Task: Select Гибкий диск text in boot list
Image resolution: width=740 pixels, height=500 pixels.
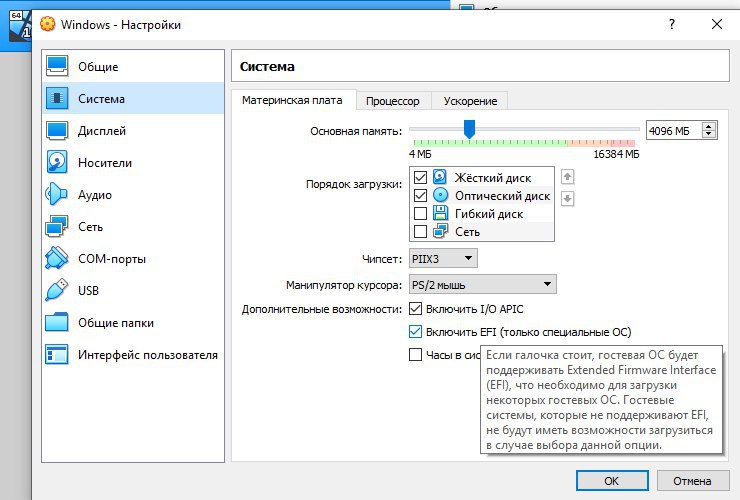Action: [x=489, y=214]
